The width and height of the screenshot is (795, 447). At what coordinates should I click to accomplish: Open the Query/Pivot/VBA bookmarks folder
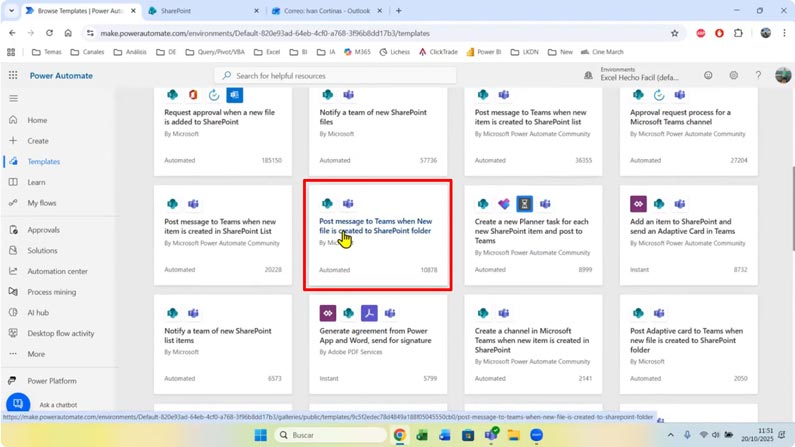215,52
